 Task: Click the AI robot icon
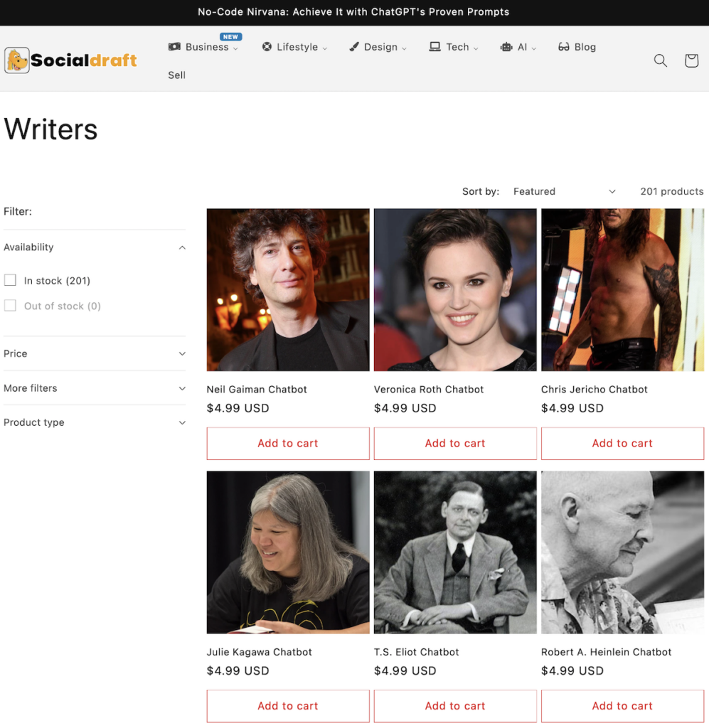(506, 46)
